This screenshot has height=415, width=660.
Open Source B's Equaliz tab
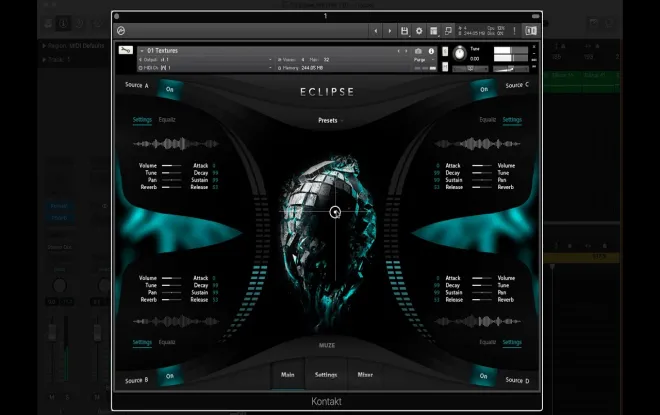click(167, 342)
